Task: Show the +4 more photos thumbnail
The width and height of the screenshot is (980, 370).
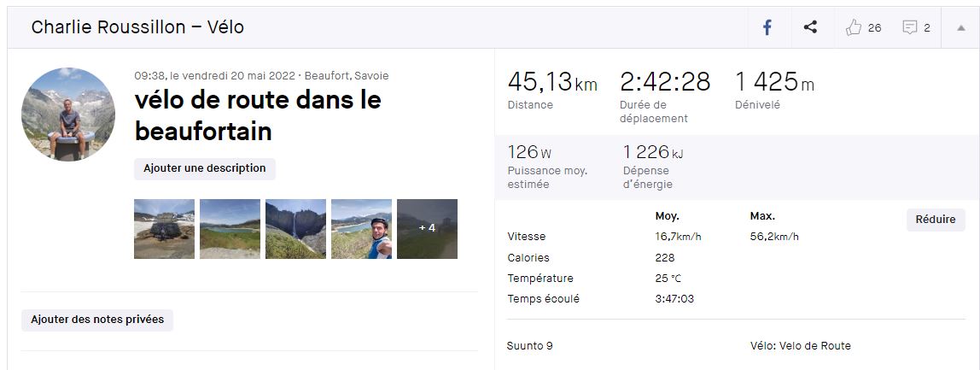Action: (x=427, y=229)
